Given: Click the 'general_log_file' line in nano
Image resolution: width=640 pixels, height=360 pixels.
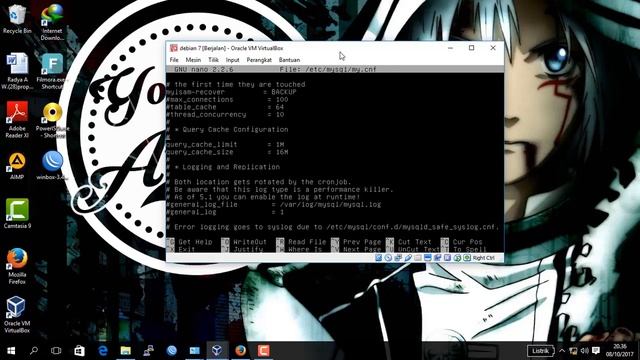Looking at the screenshot, I should point(273,204).
